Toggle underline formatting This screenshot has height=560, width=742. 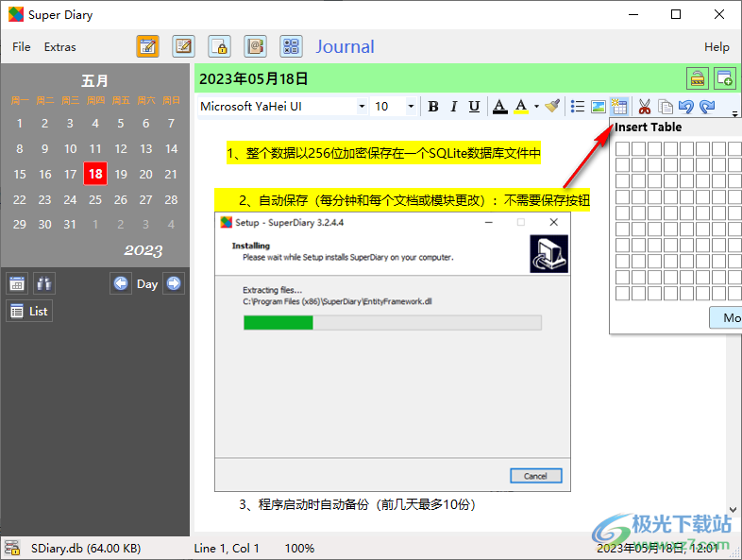coord(474,107)
